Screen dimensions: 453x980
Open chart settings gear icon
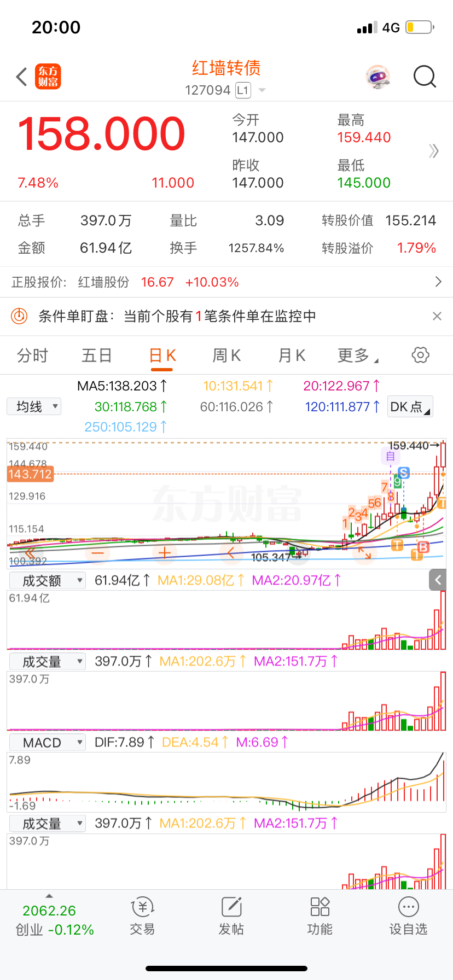(420, 355)
